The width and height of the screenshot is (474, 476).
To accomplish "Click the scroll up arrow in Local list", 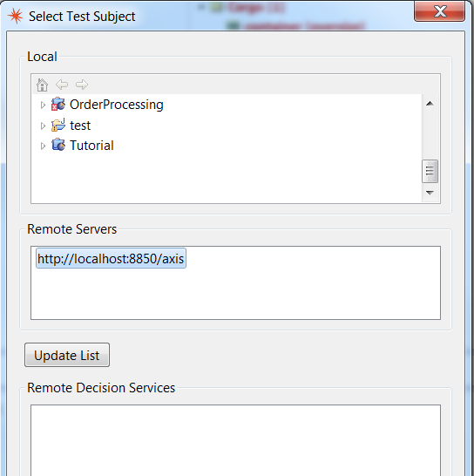I will 430,104.
